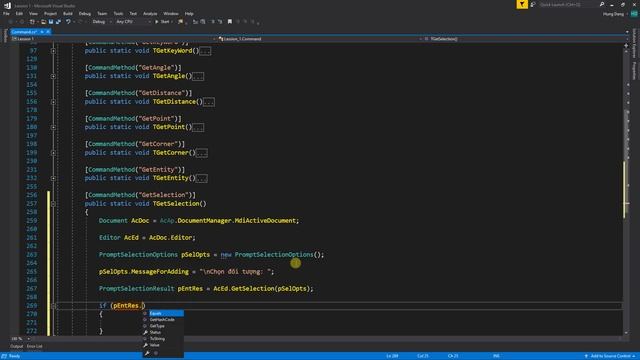Select Equals in the IntelliSense list

[163, 313]
